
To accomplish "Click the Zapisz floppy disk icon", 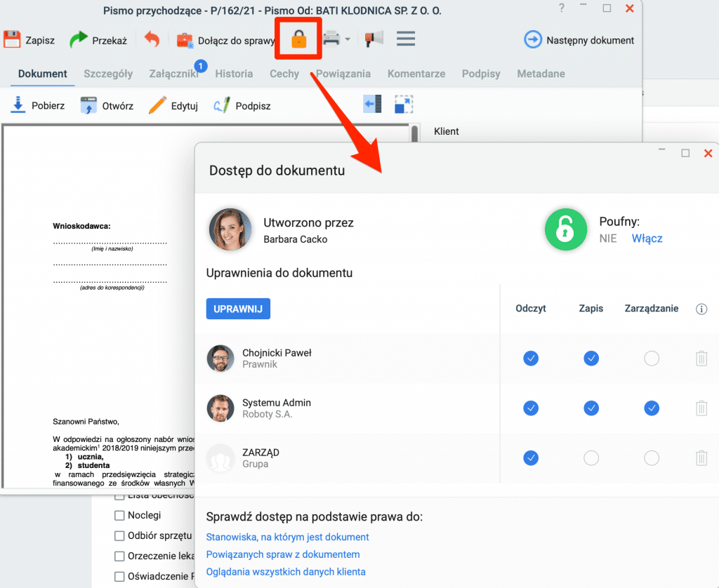I will 12,39.
